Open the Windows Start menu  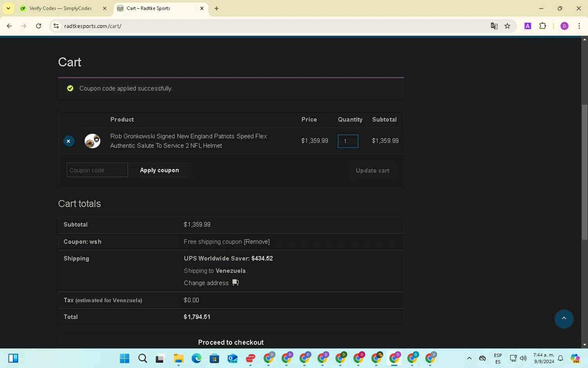tap(125, 358)
